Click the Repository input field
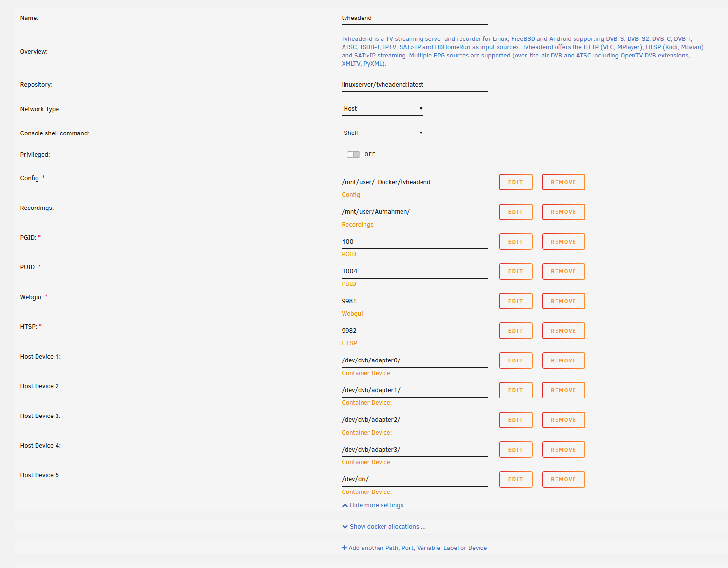 [x=415, y=85]
